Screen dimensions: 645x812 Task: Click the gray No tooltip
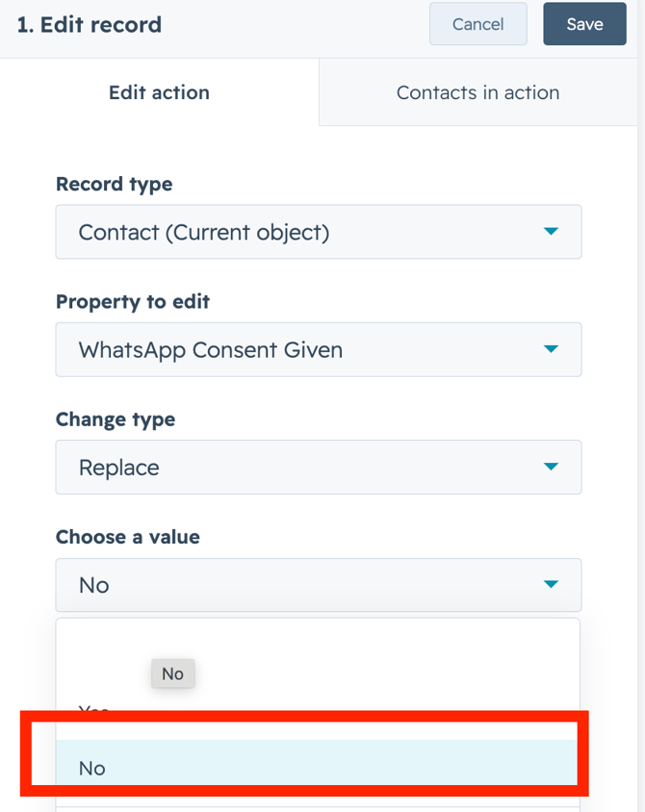tap(172, 673)
